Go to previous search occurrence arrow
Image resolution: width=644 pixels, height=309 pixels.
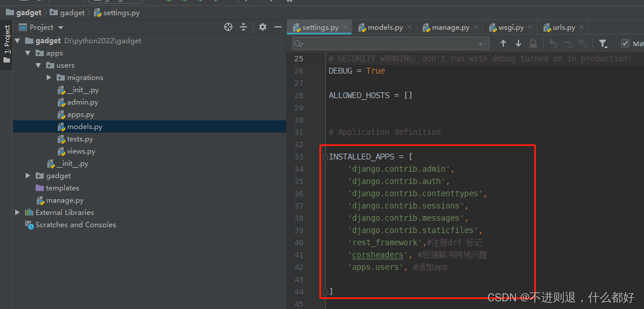tap(503, 43)
